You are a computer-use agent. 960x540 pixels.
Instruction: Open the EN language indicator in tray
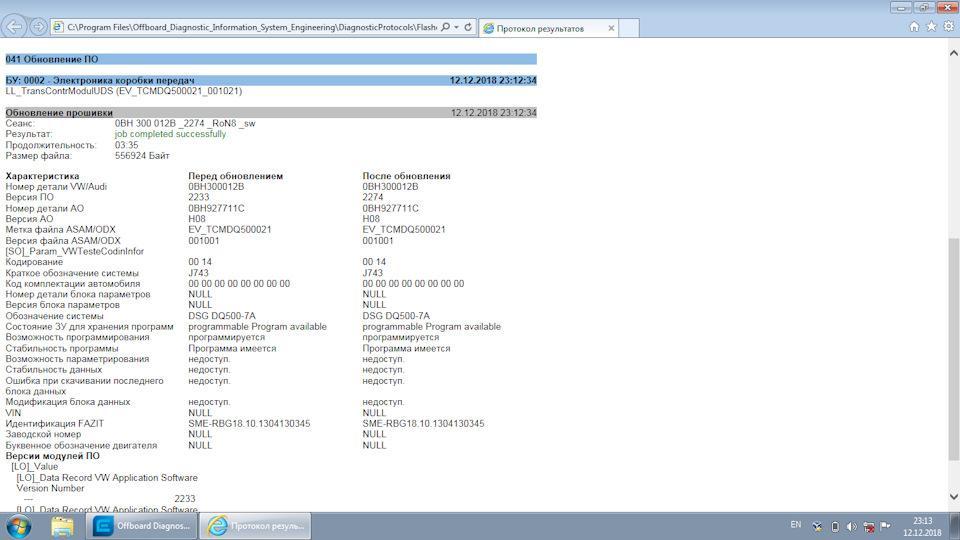tap(795, 525)
